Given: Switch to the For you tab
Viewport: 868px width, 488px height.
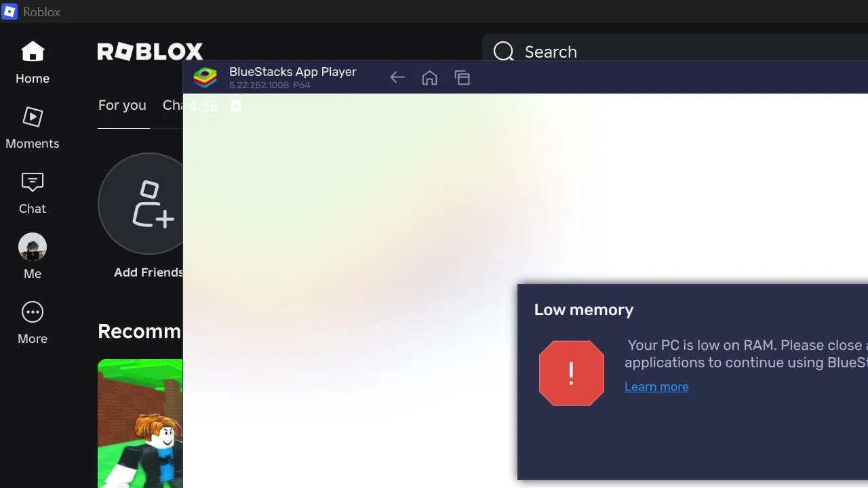Looking at the screenshot, I should click(122, 105).
